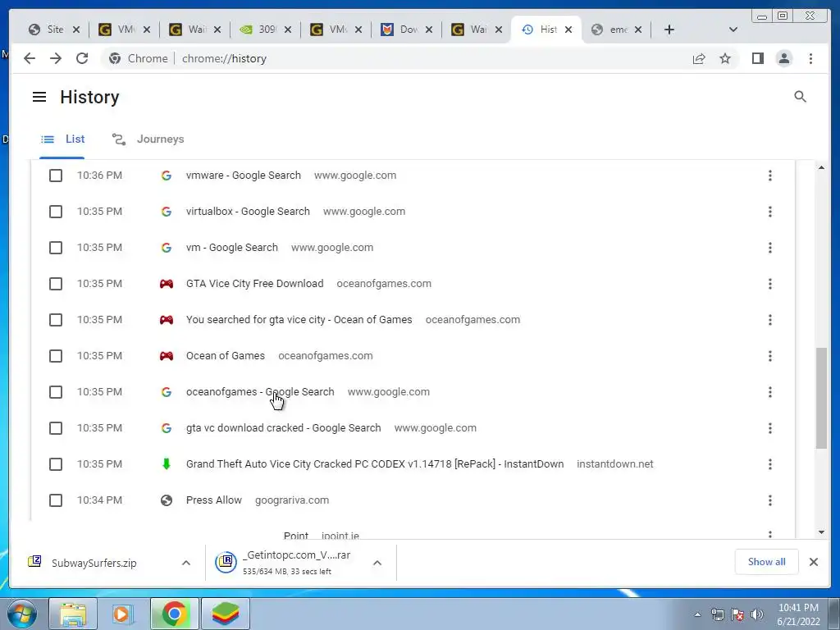Share this page icon in address bar
Image resolution: width=840 pixels, height=630 pixels.
(699, 58)
